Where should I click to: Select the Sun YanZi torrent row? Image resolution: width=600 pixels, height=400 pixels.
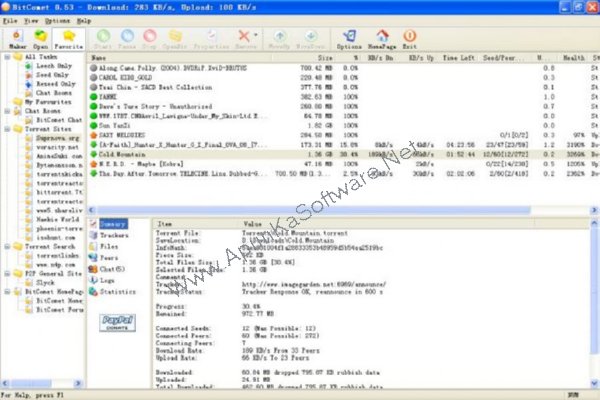coord(341,126)
